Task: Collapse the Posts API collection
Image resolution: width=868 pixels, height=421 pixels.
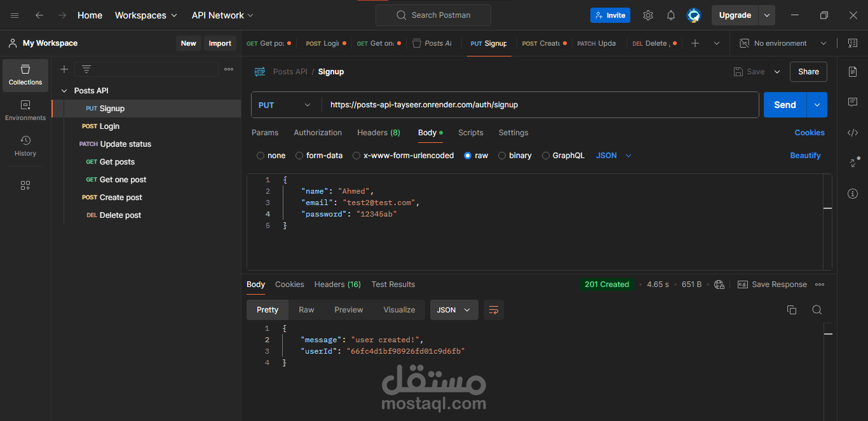Action: [x=64, y=91]
